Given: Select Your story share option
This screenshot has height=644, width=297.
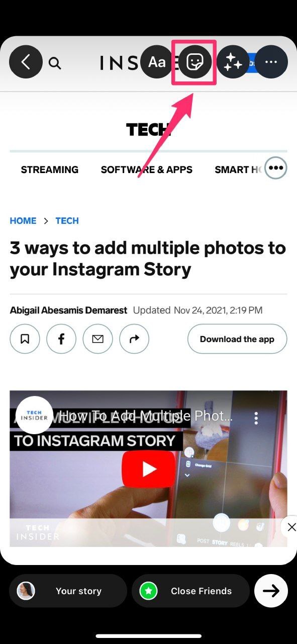Looking at the screenshot, I should click(x=68, y=591).
